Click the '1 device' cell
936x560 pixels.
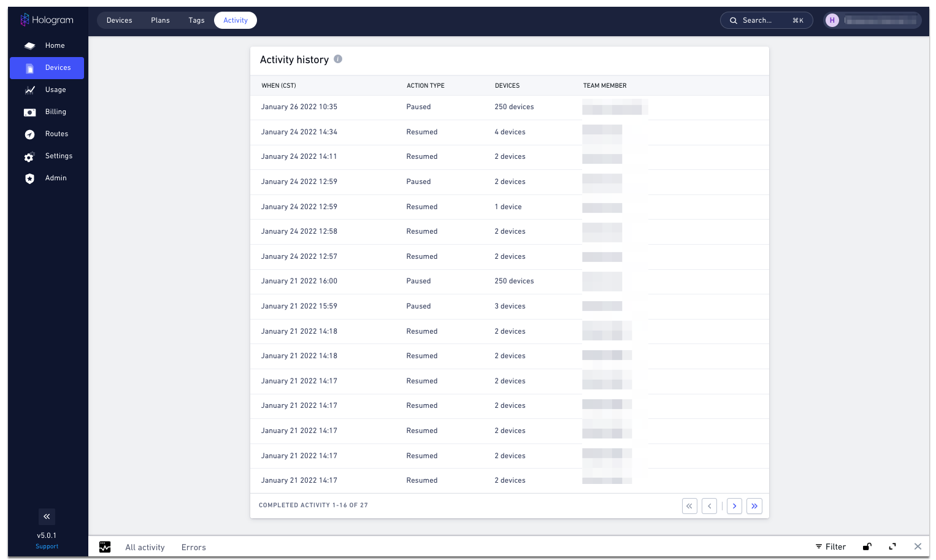point(508,207)
